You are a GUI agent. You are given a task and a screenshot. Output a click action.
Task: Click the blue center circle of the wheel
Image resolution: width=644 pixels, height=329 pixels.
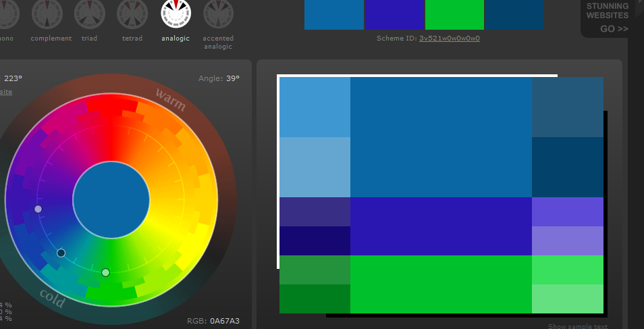click(111, 200)
